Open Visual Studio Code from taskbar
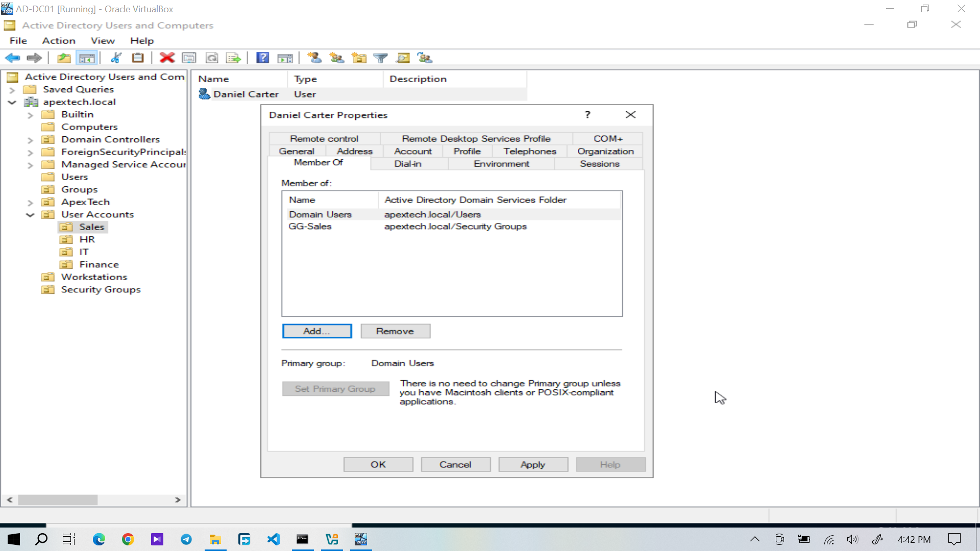This screenshot has height=551, width=980. coord(274,539)
